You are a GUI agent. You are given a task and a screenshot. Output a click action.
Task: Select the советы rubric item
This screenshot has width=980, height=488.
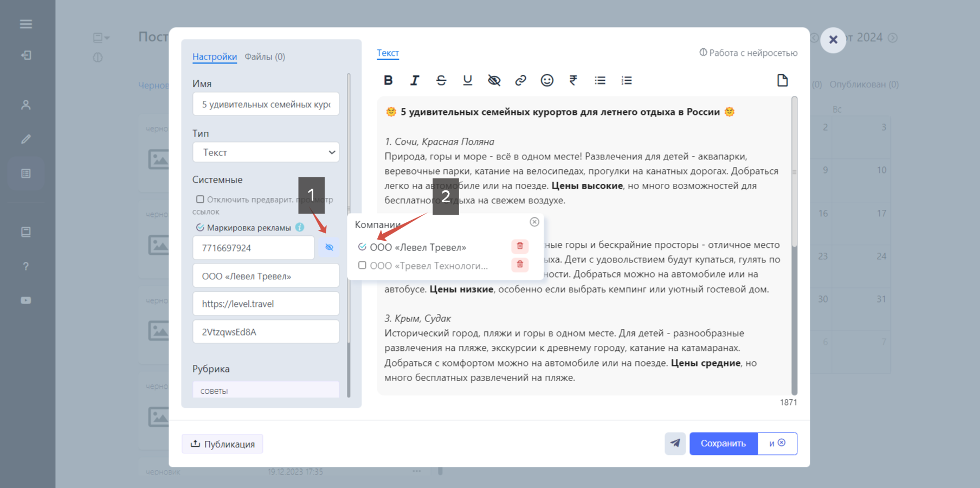pos(266,390)
